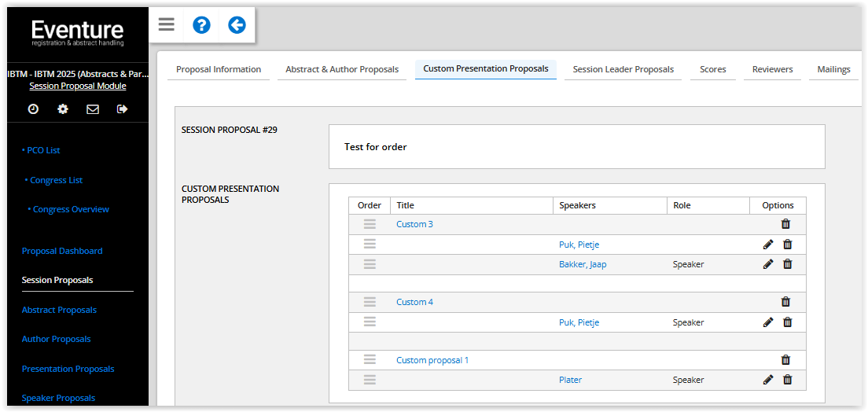This screenshot has width=868, height=412.
Task: Open the hamburger menu icon
Action: tap(166, 24)
